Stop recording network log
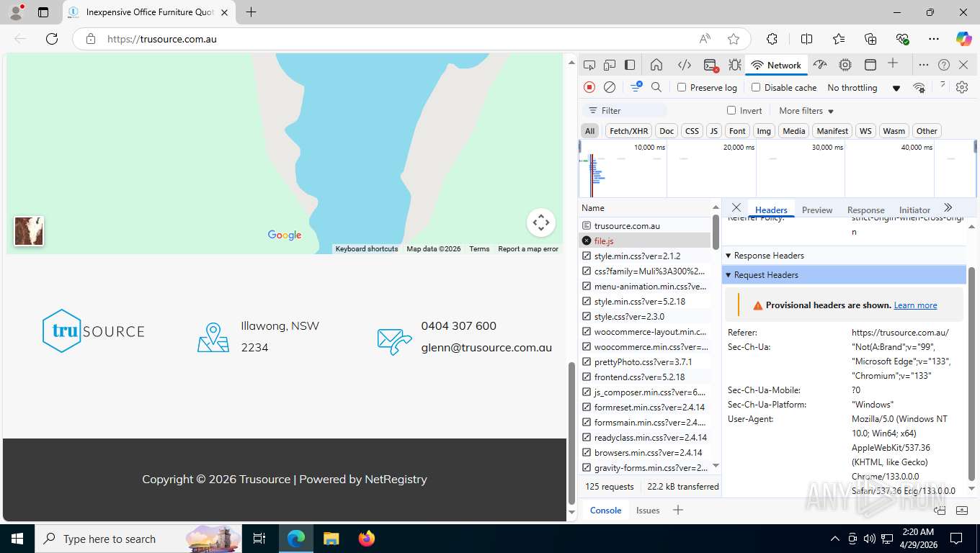980x553 pixels. coord(589,87)
